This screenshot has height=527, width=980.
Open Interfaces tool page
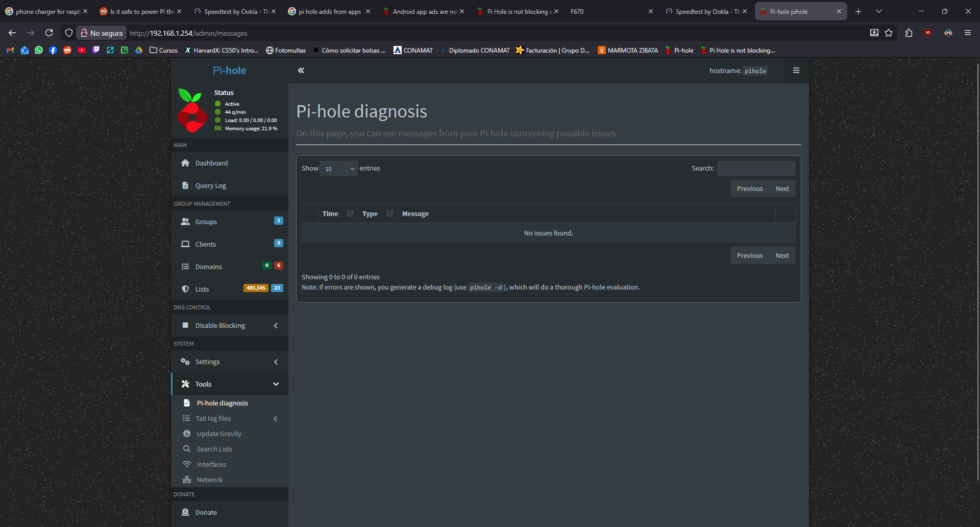tap(211, 465)
